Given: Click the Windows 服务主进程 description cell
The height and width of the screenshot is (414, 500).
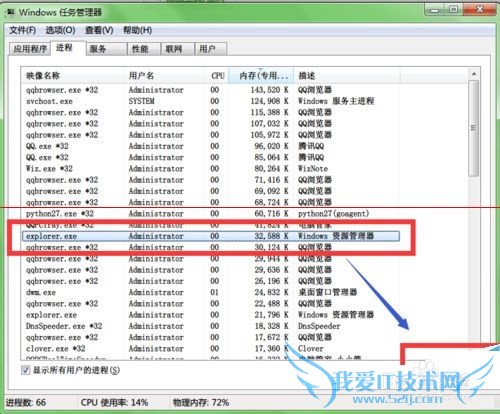Looking at the screenshot, I should coord(336,101).
